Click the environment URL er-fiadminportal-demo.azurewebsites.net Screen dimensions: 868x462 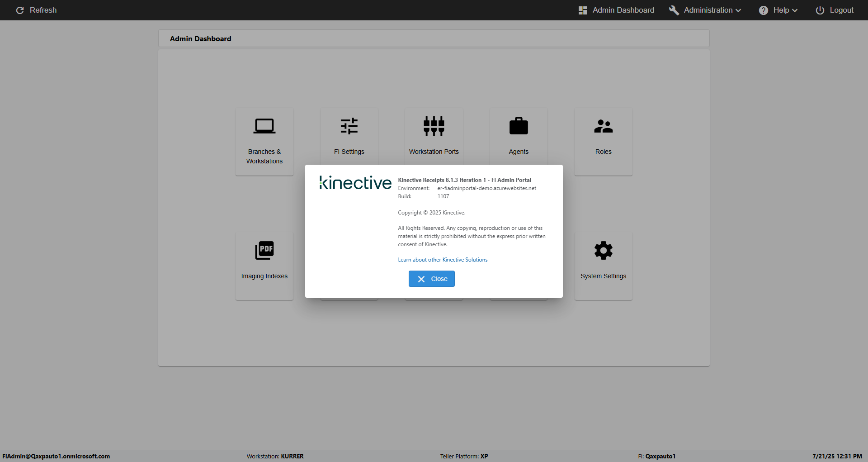point(486,188)
